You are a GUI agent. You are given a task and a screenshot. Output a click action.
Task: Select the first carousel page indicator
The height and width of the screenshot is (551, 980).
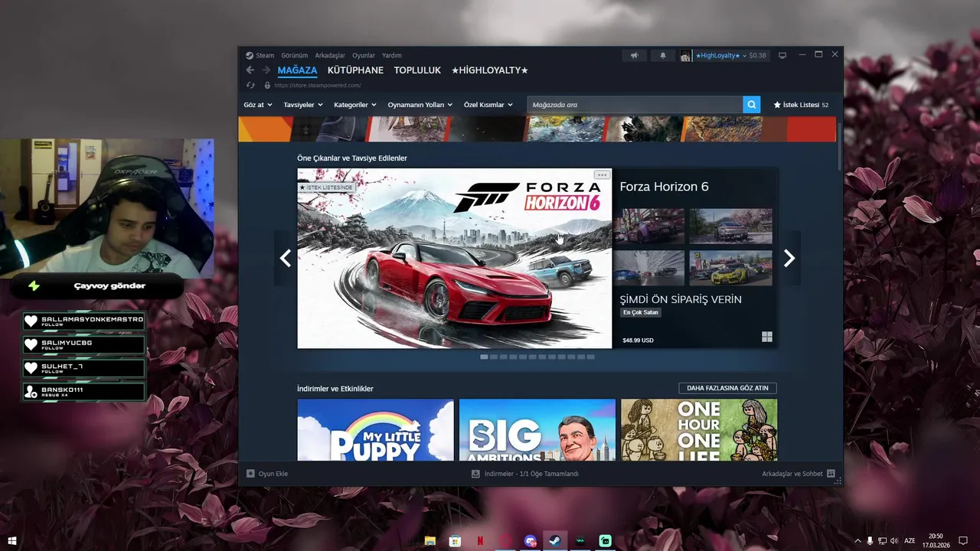[484, 357]
